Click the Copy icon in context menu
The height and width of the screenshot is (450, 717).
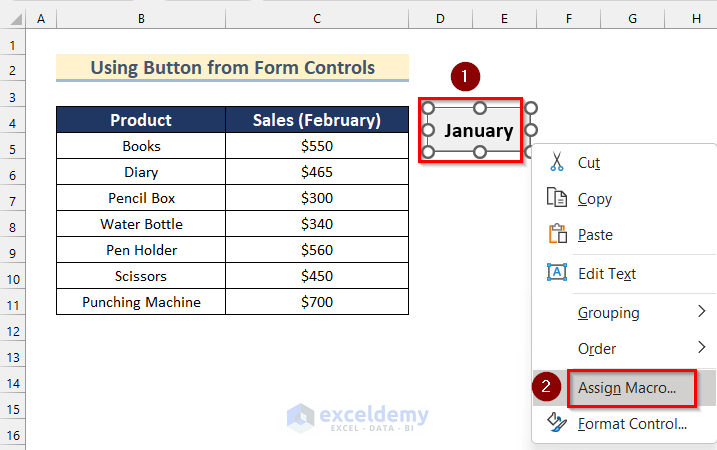(x=557, y=198)
